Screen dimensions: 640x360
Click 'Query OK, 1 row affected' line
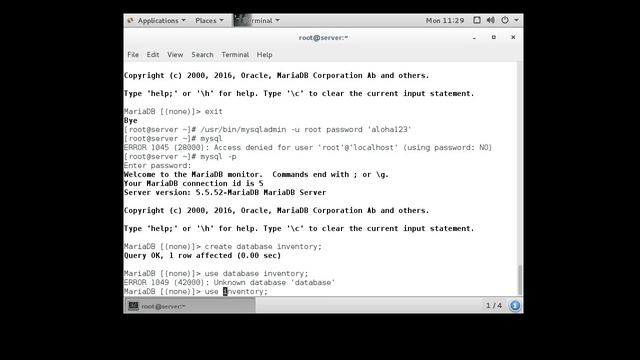tap(202, 256)
